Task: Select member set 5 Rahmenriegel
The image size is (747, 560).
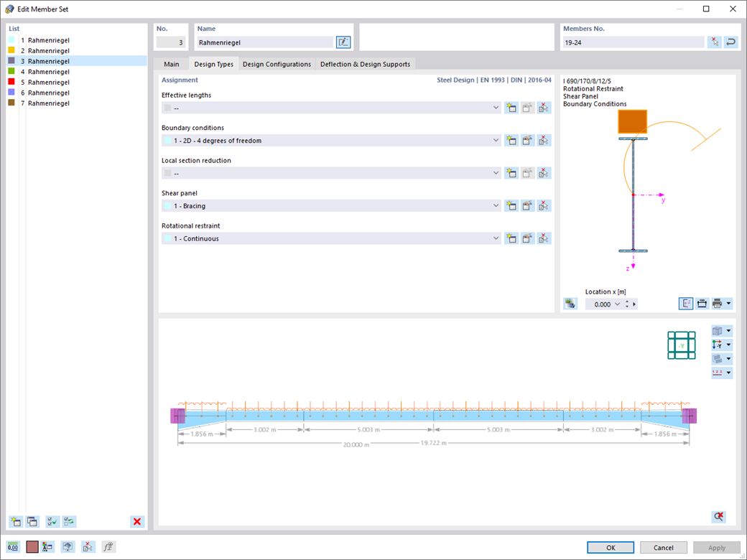Action: click(77, 82)
